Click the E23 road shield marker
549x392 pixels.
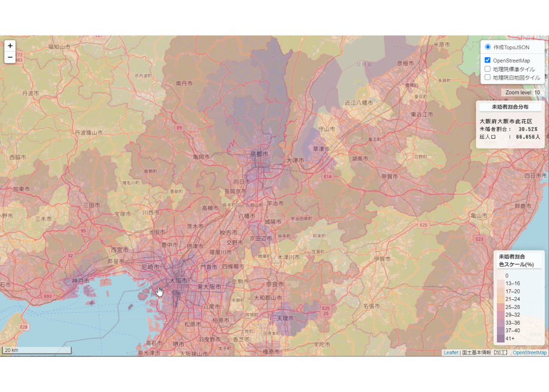click(x=479, y=239)
